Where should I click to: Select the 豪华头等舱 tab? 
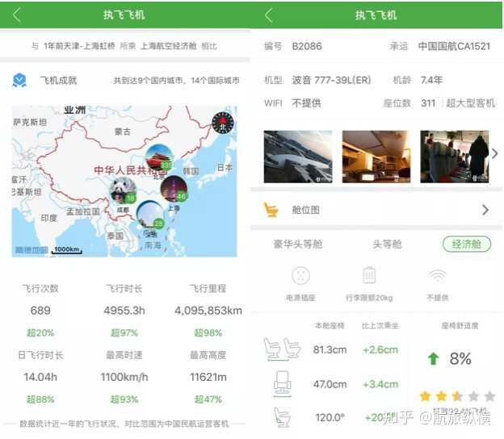298,245
